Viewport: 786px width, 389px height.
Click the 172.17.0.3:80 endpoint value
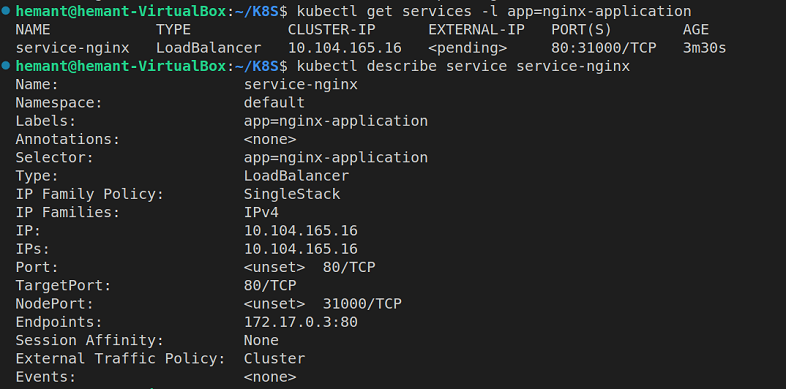click(301, 322)
